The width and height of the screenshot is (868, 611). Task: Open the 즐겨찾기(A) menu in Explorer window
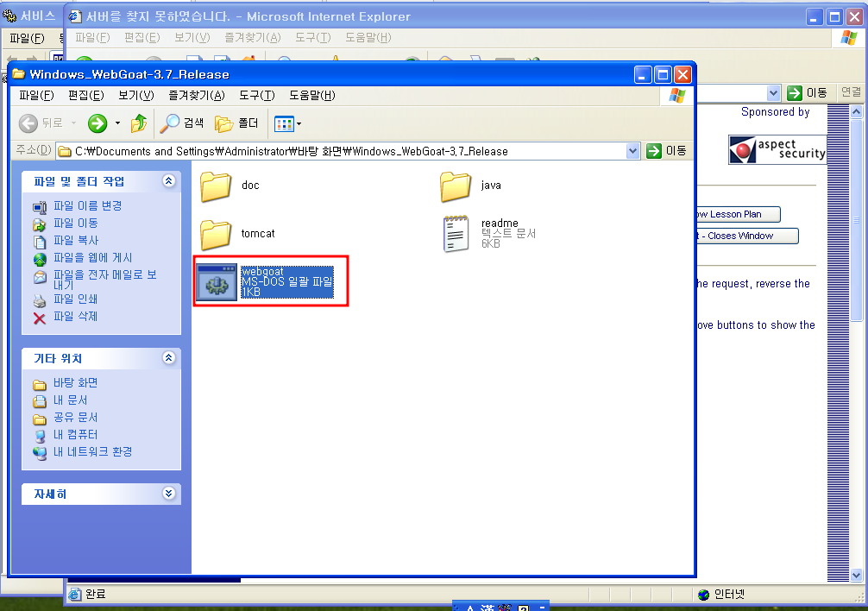pos(197,95)
